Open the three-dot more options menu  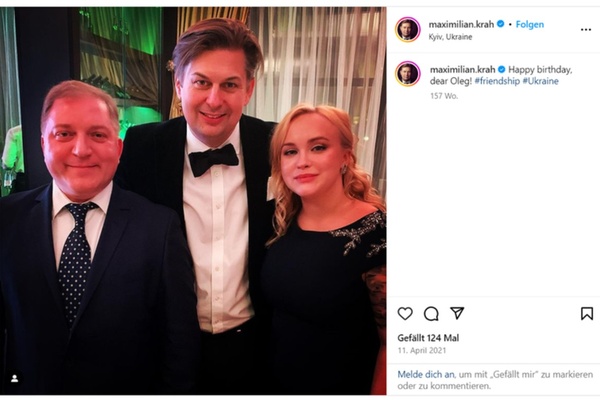[585, 30]
